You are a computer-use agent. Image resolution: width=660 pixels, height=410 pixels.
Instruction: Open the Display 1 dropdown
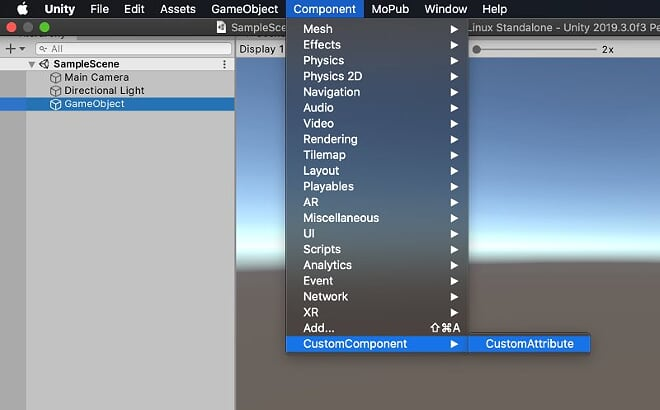coord(261,49)
